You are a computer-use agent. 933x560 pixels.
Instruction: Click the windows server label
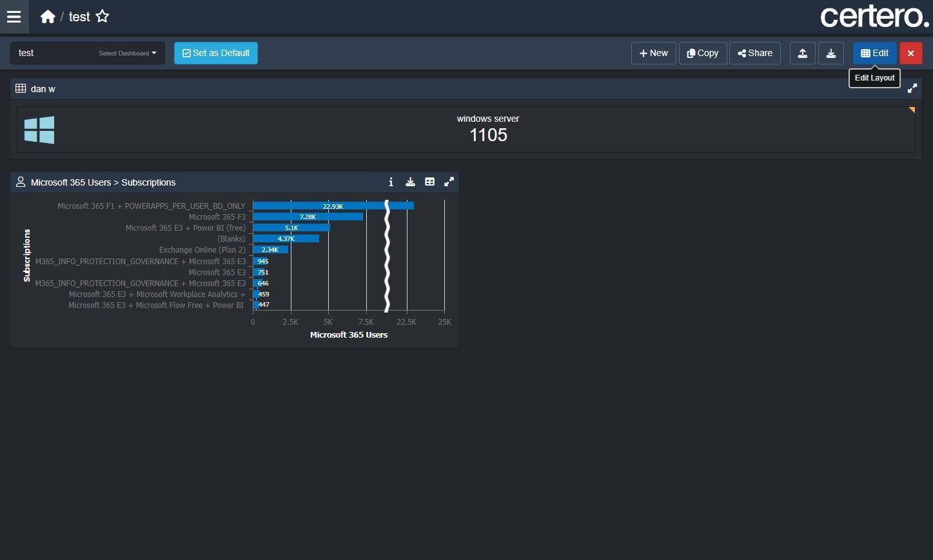(x=488, y=119)
